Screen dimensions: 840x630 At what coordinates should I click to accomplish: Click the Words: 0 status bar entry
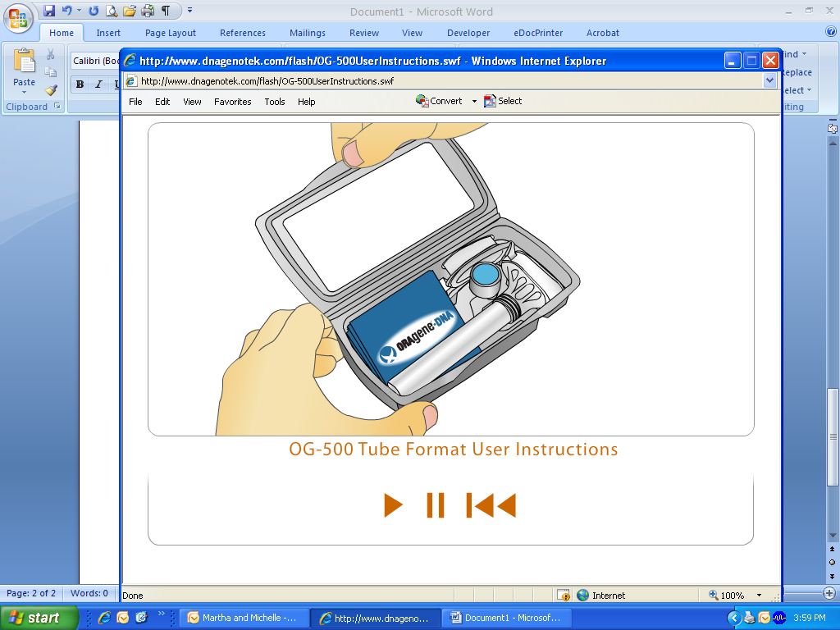pos(89,593)
